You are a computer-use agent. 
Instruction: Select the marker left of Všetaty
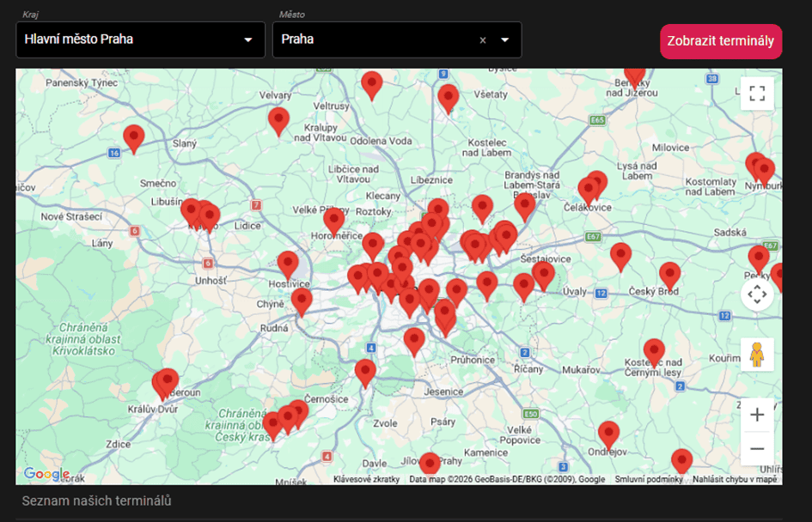[x=449, y=100]
